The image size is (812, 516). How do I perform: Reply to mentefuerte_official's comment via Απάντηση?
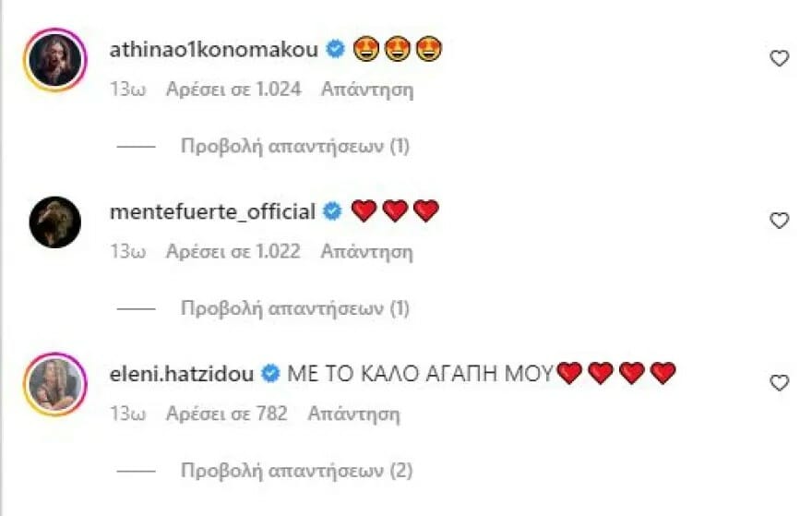pyautogui.click(x=366, y=252)
